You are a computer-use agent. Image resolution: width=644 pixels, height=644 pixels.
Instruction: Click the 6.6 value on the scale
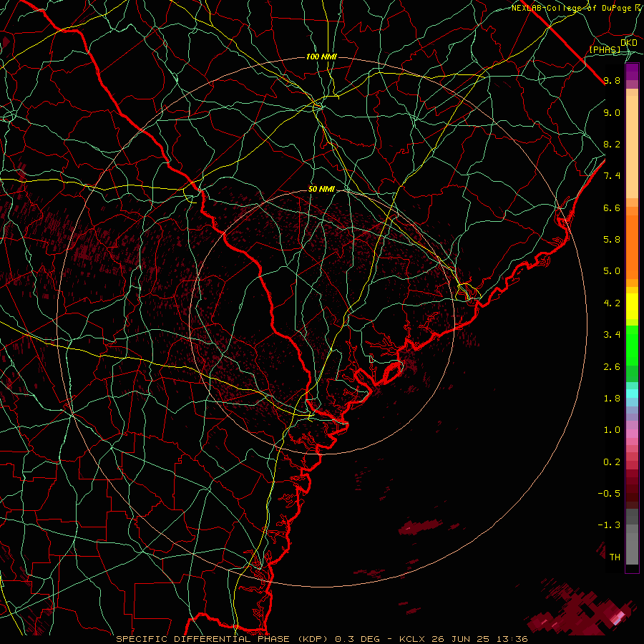click(x=612, y=208)
